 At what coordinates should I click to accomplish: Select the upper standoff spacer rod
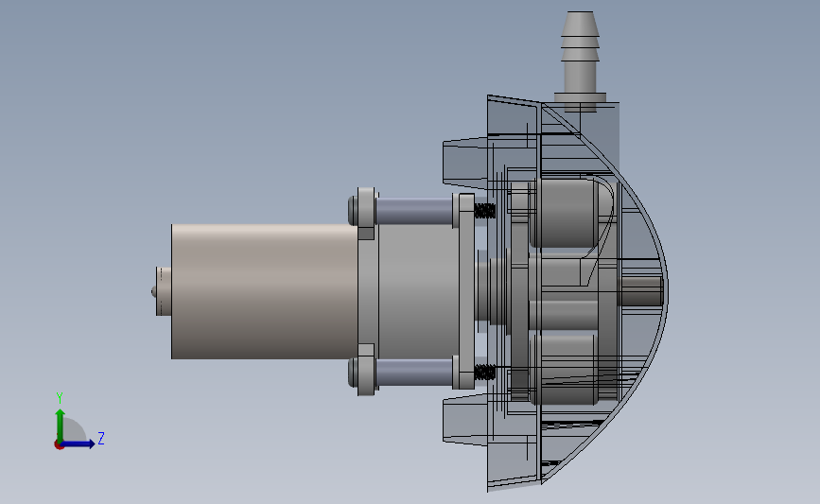[x=413, y=211]
